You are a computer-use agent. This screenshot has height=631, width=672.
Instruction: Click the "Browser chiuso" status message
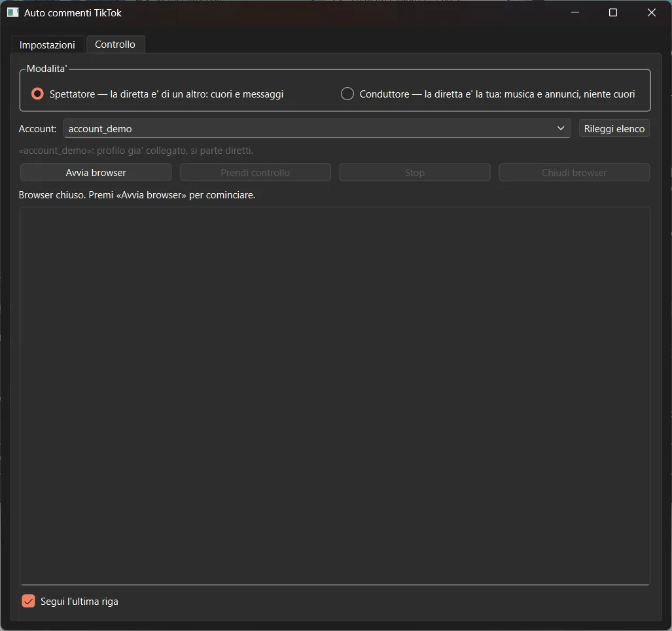137,195
